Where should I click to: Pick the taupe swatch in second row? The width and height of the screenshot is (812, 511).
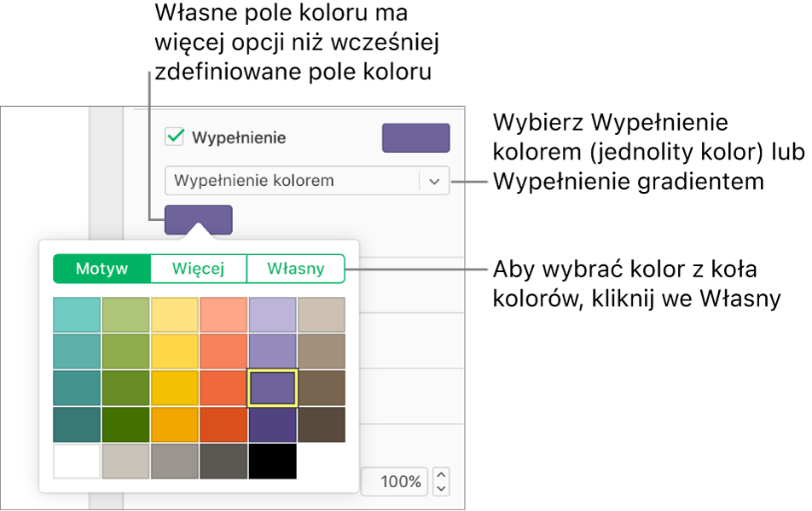click(x=322, y=351)
